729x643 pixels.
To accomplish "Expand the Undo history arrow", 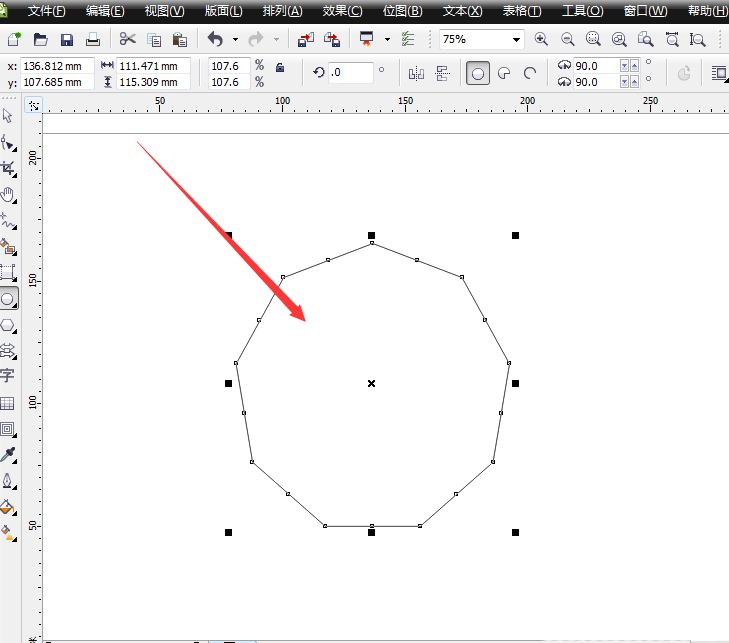I will 235,40.
